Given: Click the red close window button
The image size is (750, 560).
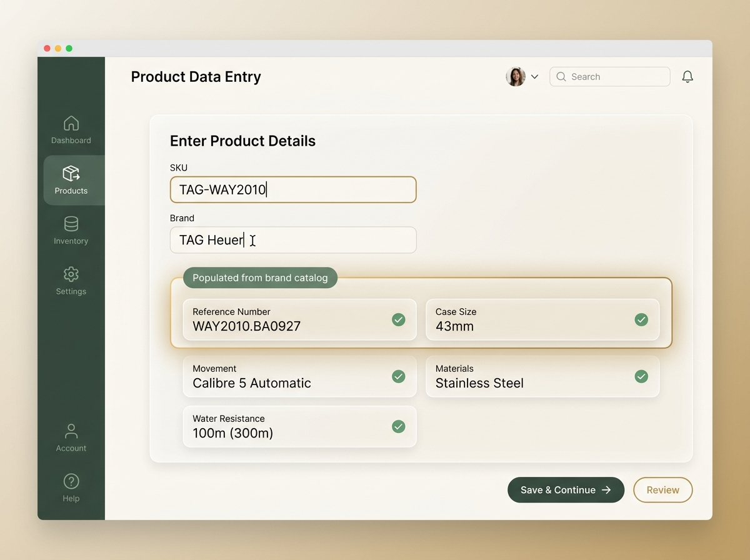Looking at the screenshot, I should click(47, 49).
